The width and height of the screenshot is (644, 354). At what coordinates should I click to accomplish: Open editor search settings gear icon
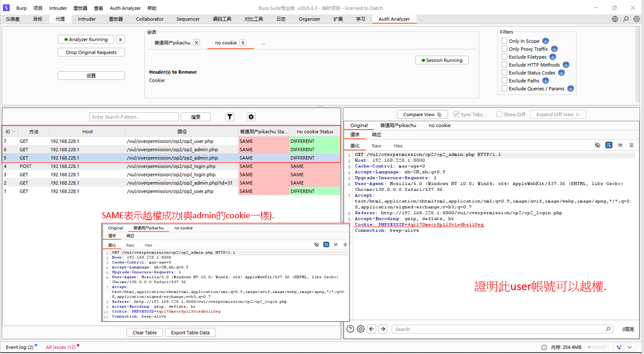point(361,329)
